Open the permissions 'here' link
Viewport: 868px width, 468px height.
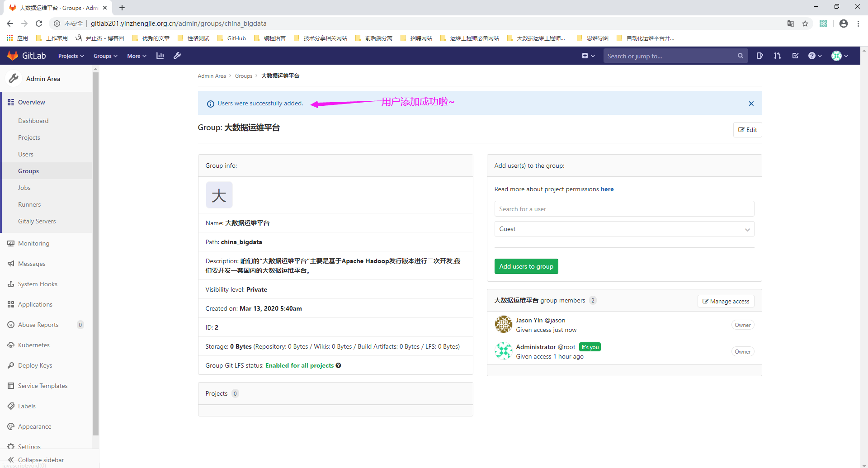click(x=607, y=189)
